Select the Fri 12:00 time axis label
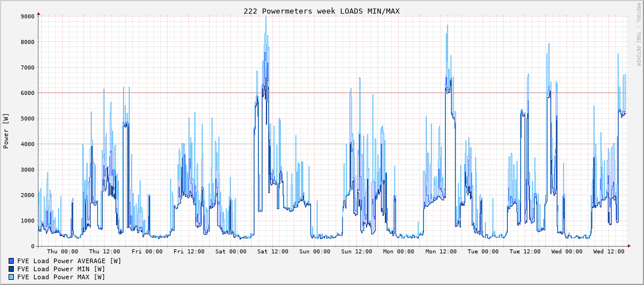Viewport: 644px width, 285px height. pyautogui.click(x=189, y=252)
